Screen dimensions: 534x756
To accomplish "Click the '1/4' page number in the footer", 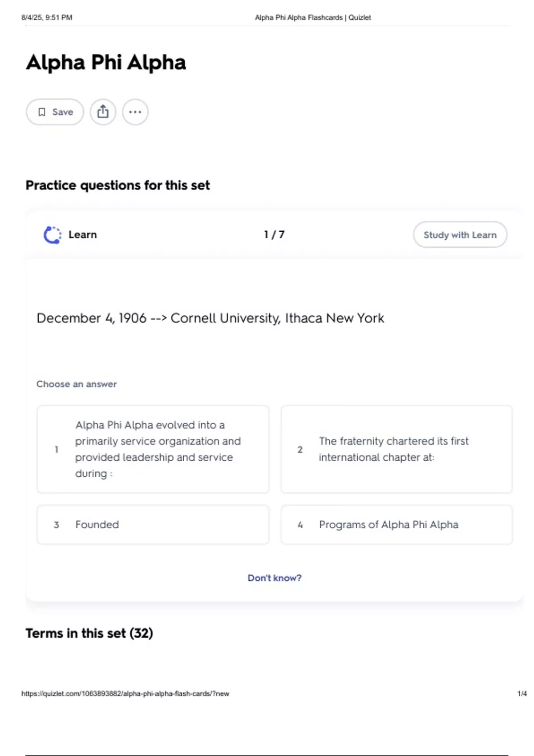I will [522, 694].
